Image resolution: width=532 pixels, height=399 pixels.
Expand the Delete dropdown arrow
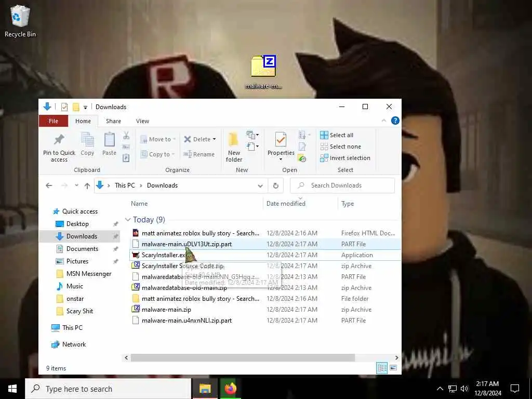[x=214, y=139]
